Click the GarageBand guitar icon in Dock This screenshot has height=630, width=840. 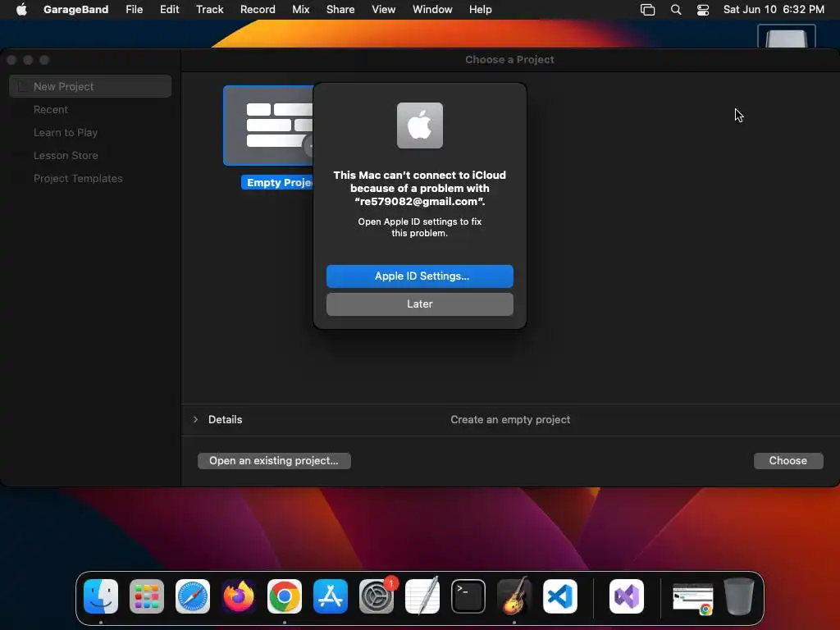(514, 596)
